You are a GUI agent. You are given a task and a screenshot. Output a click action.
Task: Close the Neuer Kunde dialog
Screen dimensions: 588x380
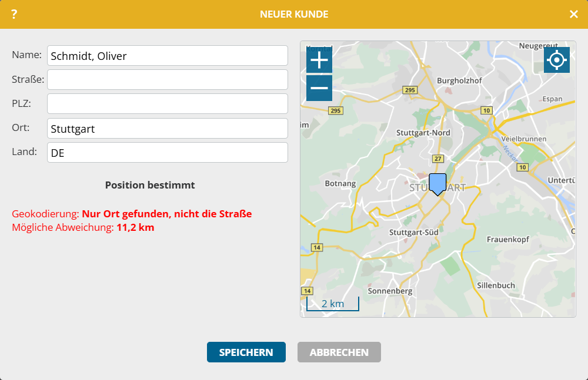pos(573,14)
